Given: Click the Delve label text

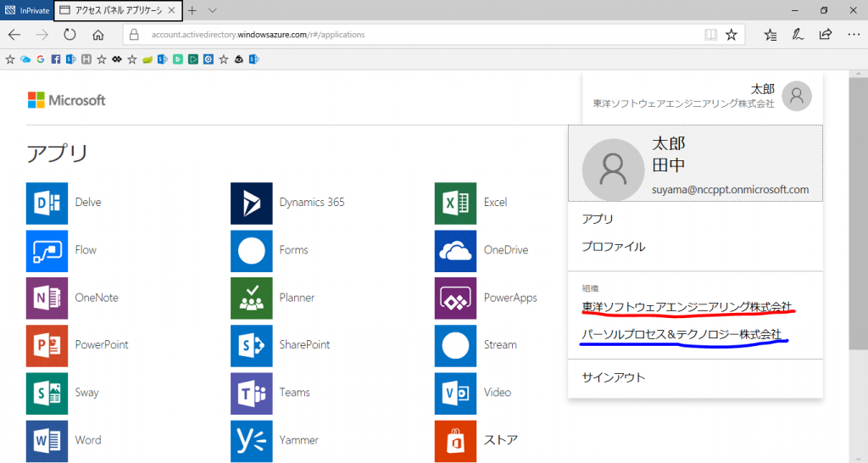Looking at the screenshot, I should (x=88, y=202).
